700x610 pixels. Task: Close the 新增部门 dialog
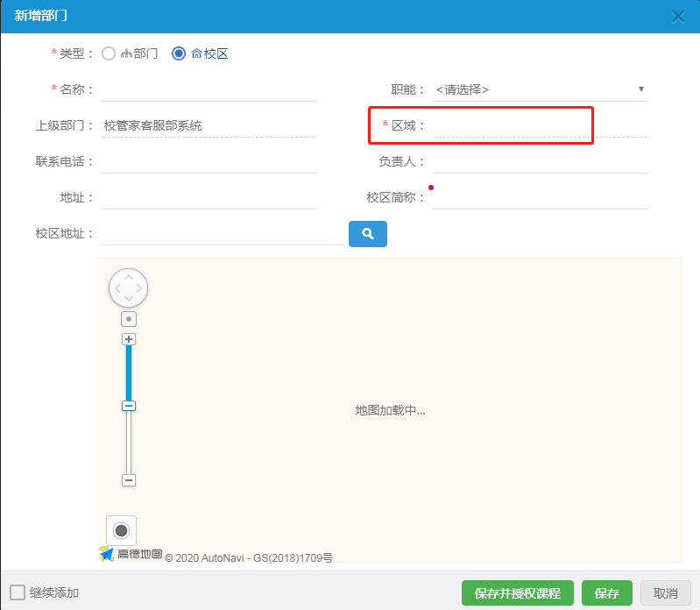click(678, 17)
